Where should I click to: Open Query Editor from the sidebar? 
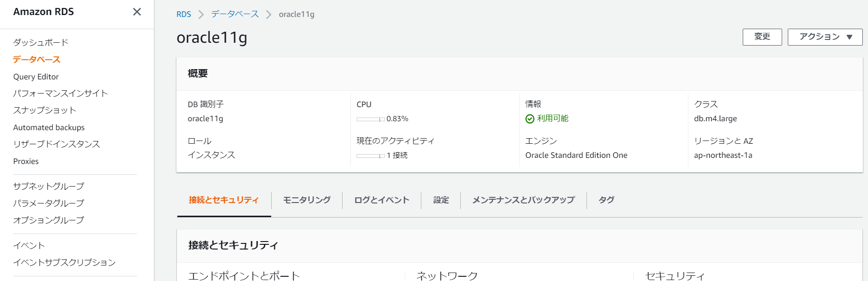click(x=36, y=77)
